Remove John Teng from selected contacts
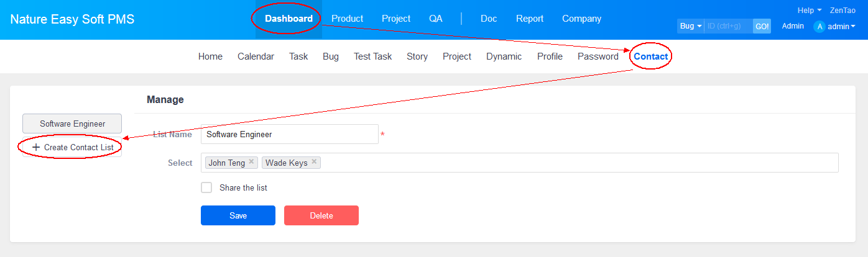Screen dimensions: 868x257 coord(251,162)
